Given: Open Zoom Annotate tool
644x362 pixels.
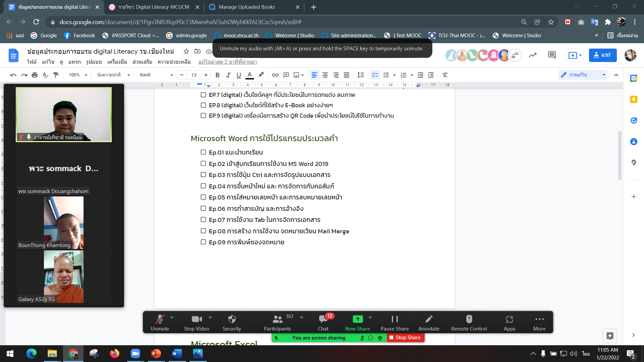Looking at the screenshot, I should point(429,322).
